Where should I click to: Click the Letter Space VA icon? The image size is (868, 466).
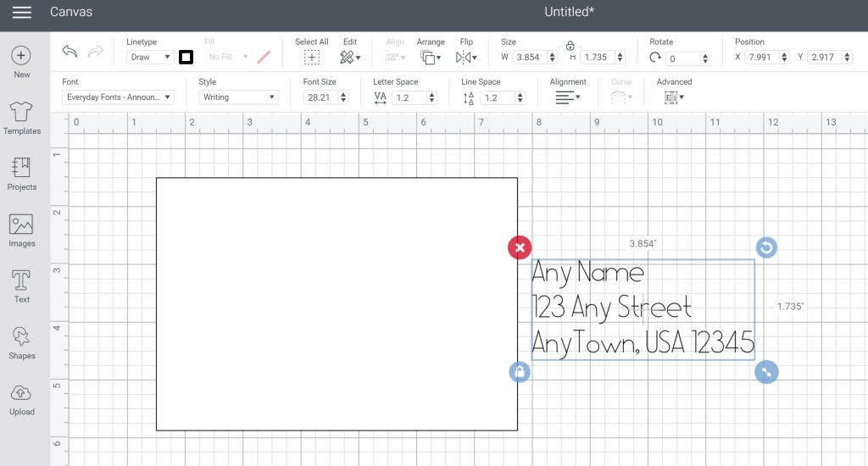(x=381, y=98)
